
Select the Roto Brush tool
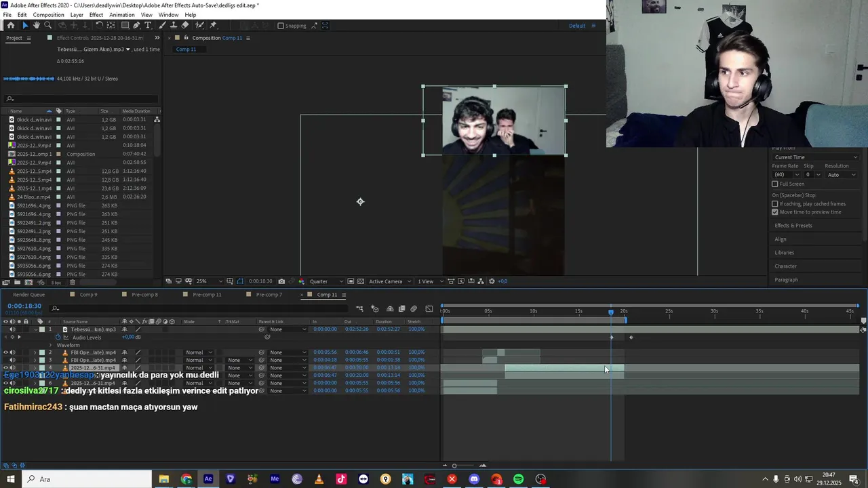click(199, 25)
